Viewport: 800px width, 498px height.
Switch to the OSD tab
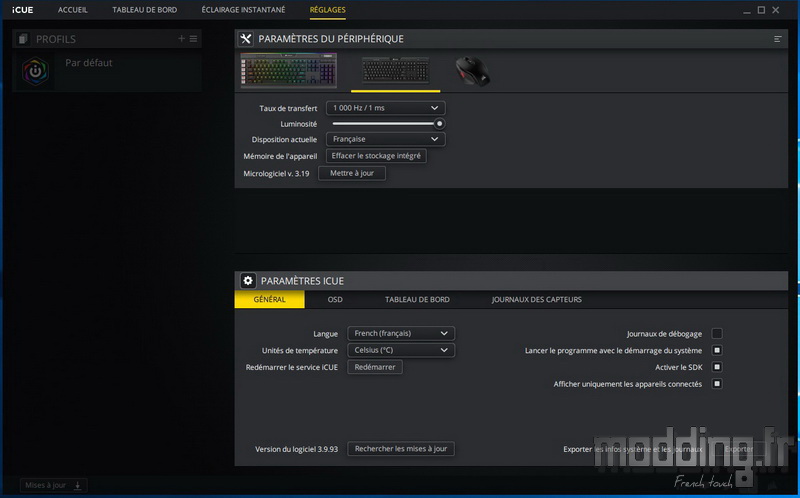coord(335,300)
